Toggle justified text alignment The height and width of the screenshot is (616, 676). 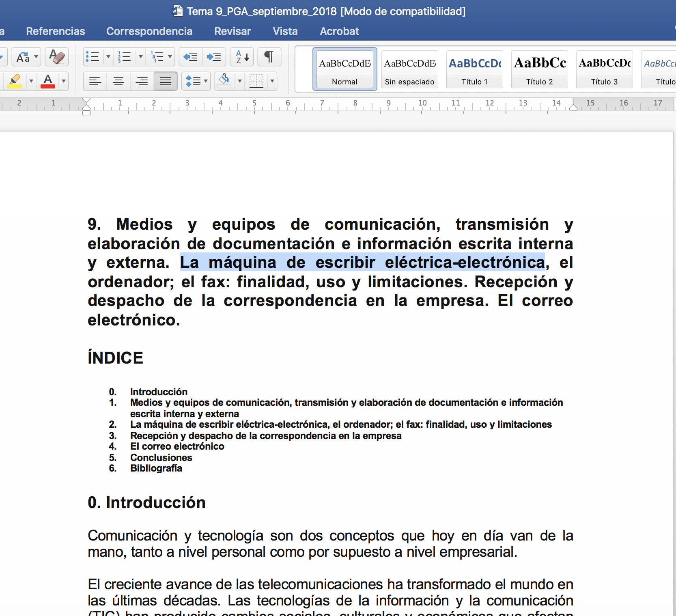165,82
